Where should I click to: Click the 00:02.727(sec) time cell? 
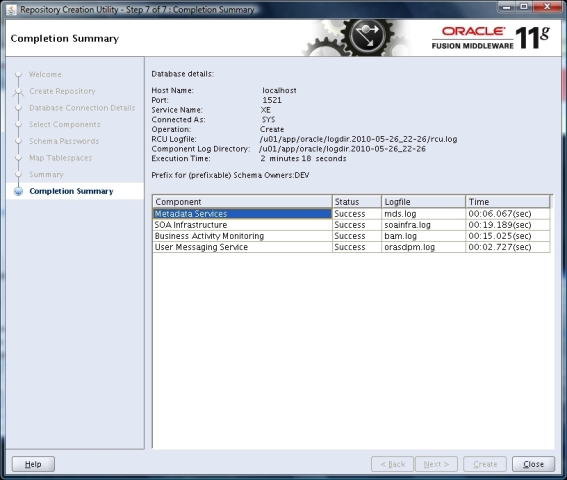pyautogui.click(x=508, y=247)
